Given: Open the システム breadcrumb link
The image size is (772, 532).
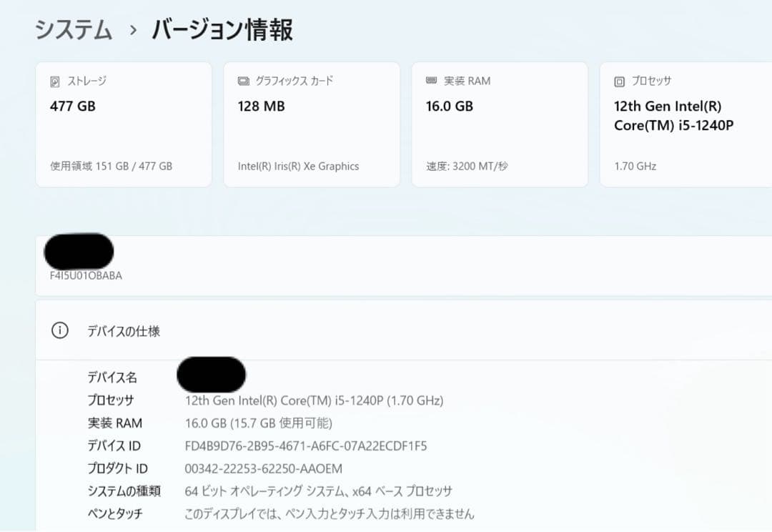Looking at the screenshot, I should (x=73, y=29).
